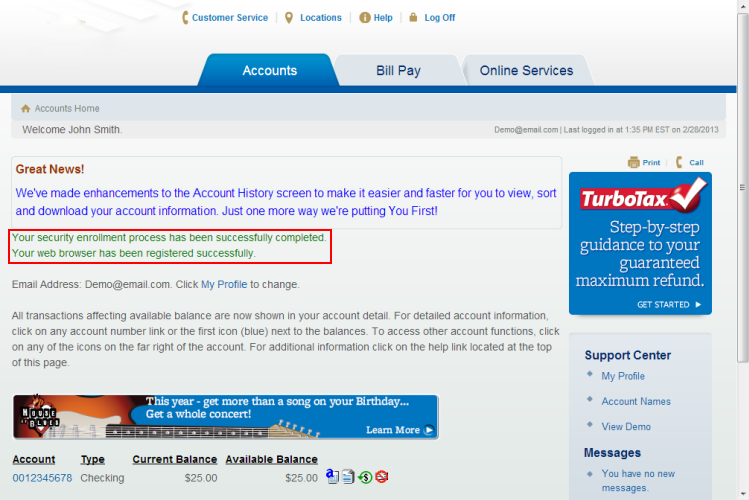This screenshot has height=500, width=749.
Task: Click the Log Off padlock icon
Action: [413, 17]
